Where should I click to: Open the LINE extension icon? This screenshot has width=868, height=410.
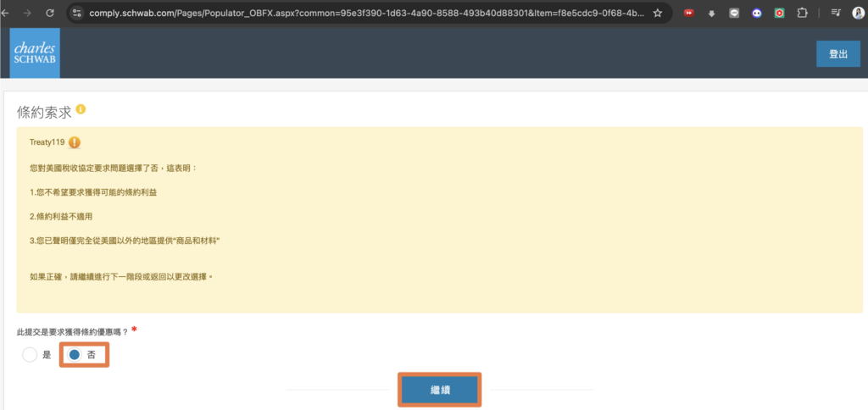(x=733, y=14)
